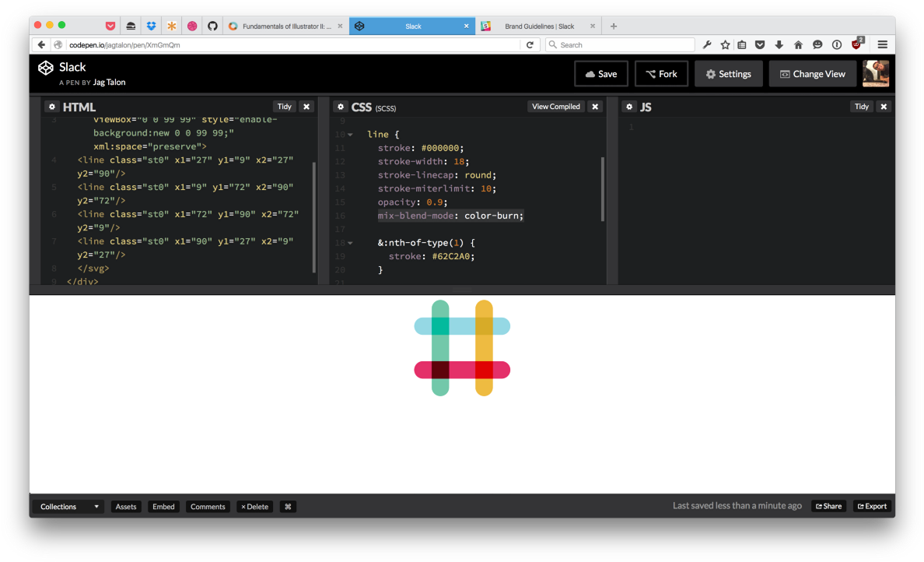Click the keyboard shortcuts command icon
This screenshot has height=562, width=924.
click(x=287, y=506)
